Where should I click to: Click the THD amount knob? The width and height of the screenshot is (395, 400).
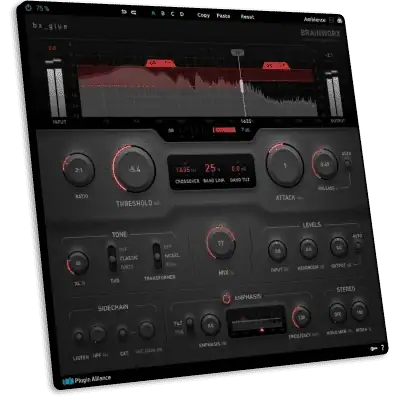[x=78, y=263]
